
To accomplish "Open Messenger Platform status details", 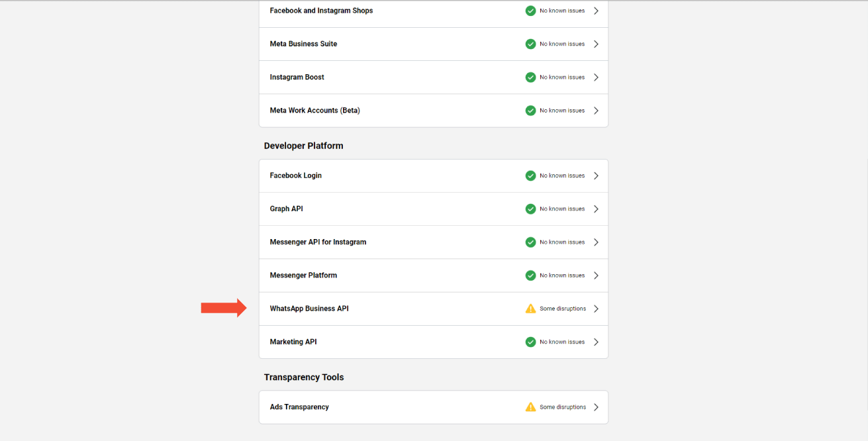I will 434,275.
